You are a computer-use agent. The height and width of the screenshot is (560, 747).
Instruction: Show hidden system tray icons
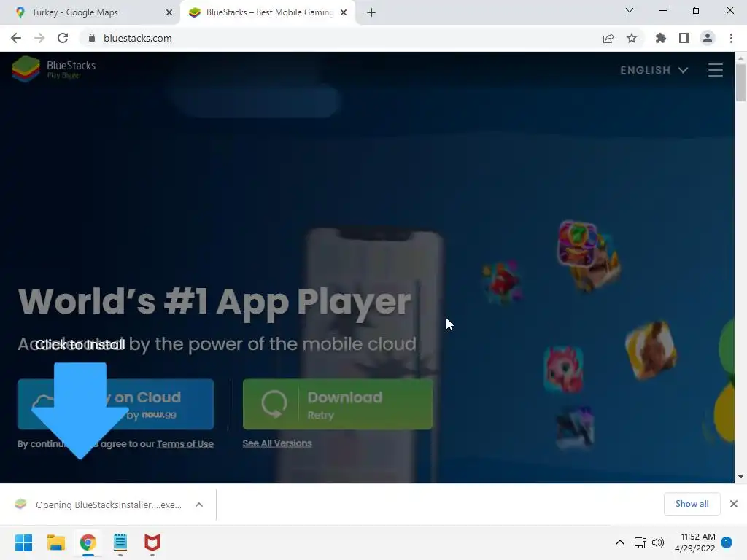620,542
